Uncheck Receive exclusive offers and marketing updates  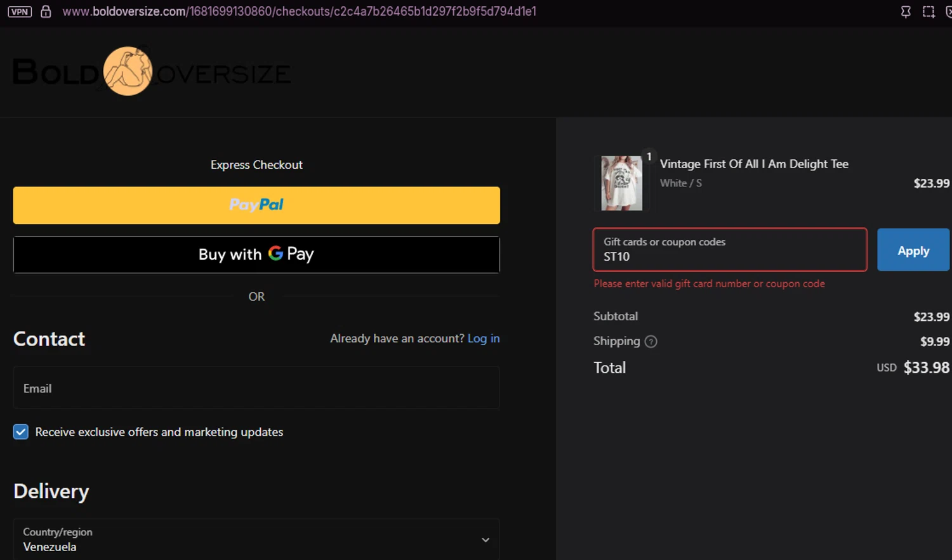point(20,432)
